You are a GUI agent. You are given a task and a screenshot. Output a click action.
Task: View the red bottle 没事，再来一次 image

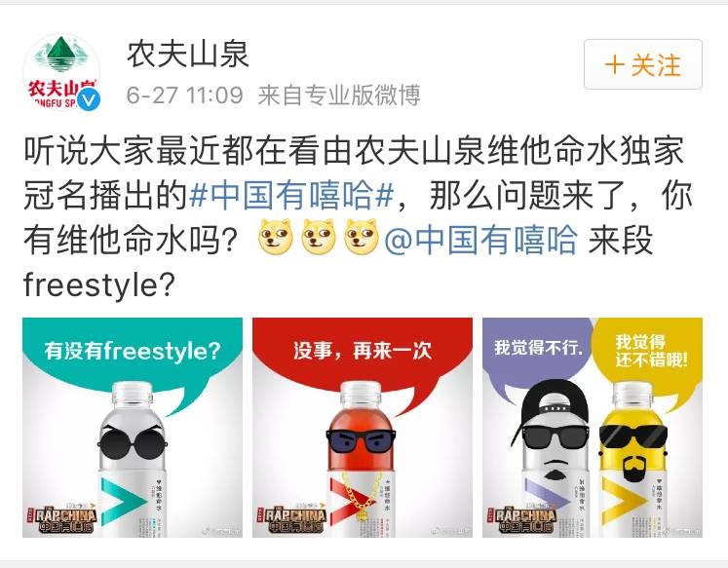point(363,428)
